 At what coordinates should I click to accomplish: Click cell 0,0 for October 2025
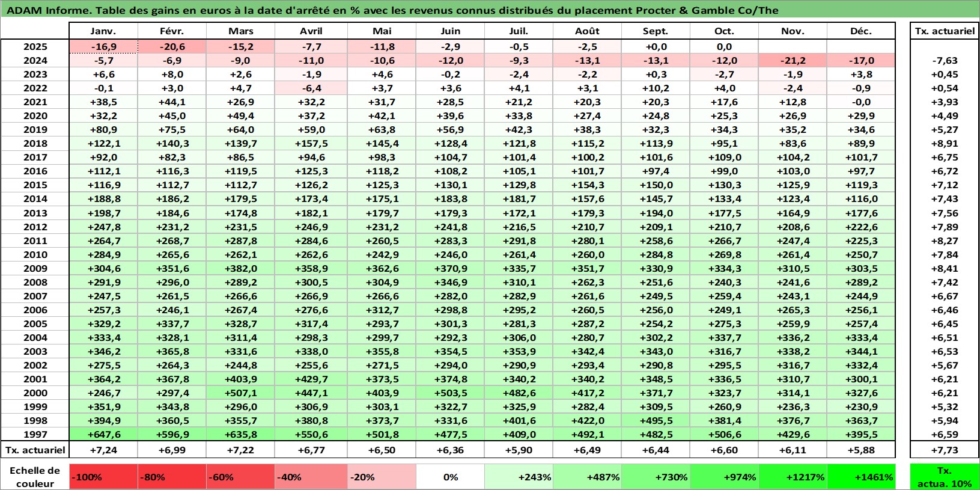[724, 46]
